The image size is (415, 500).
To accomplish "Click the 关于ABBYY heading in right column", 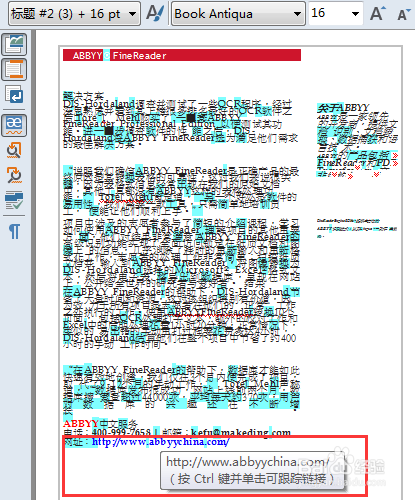I will click(343, 107).
